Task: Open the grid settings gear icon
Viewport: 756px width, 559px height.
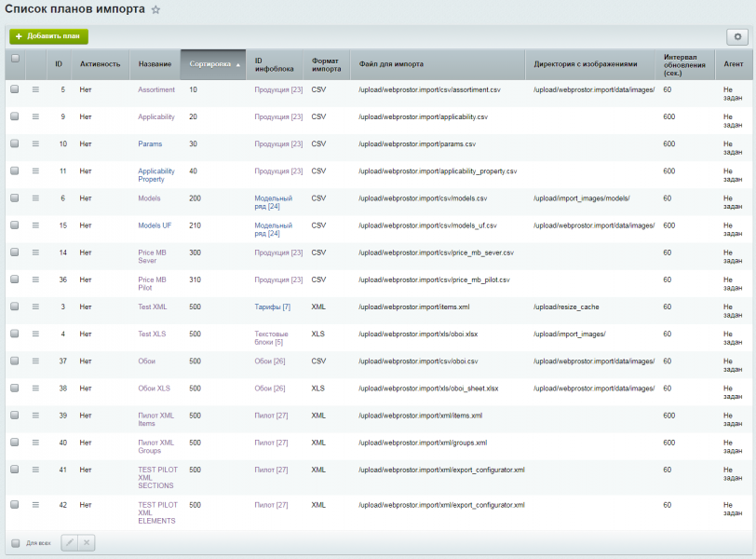Action: pos(737,36)
